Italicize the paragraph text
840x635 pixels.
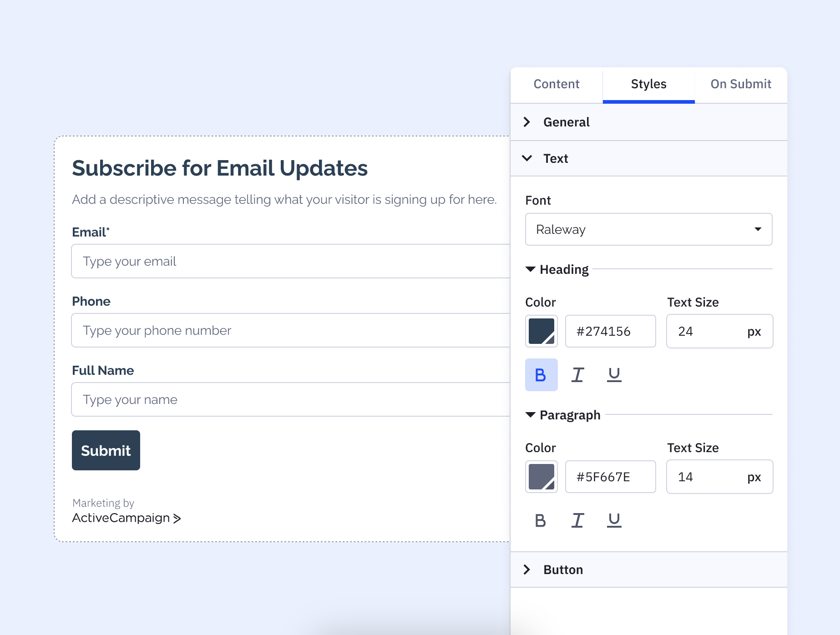[x=577, y=520]
